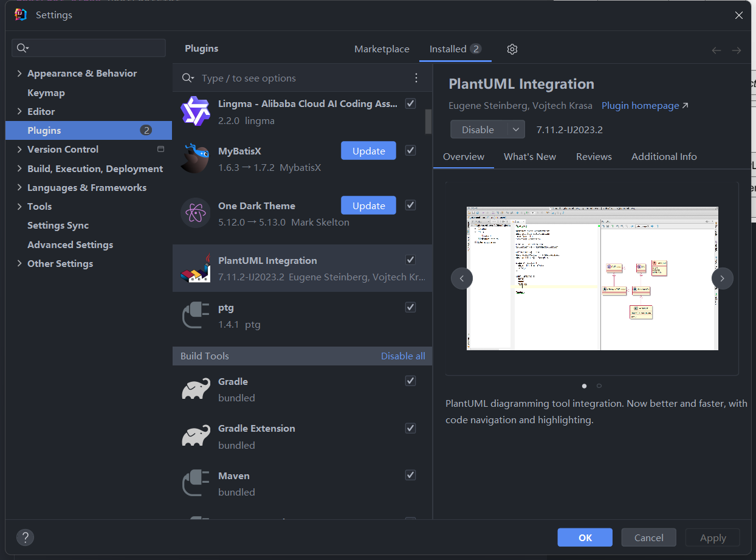Show next screenshot with right arrow
The image size is (756, 560).
722,278
